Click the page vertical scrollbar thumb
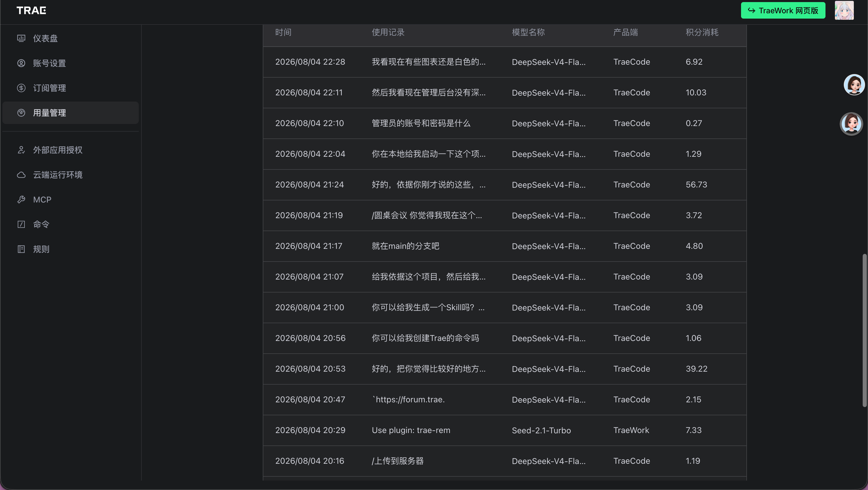This screenshot has width=868, height=490. [864, 330]
